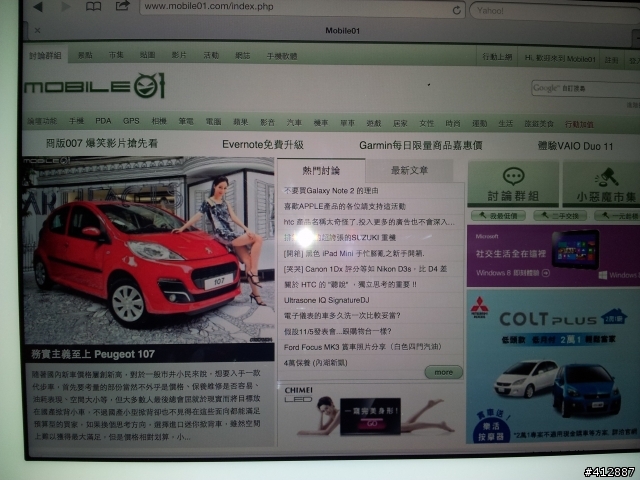Click the Mobile01 devil-face logo
Image resolution: width=640 pixels, height=480 pixels.
tap(149, 85)
